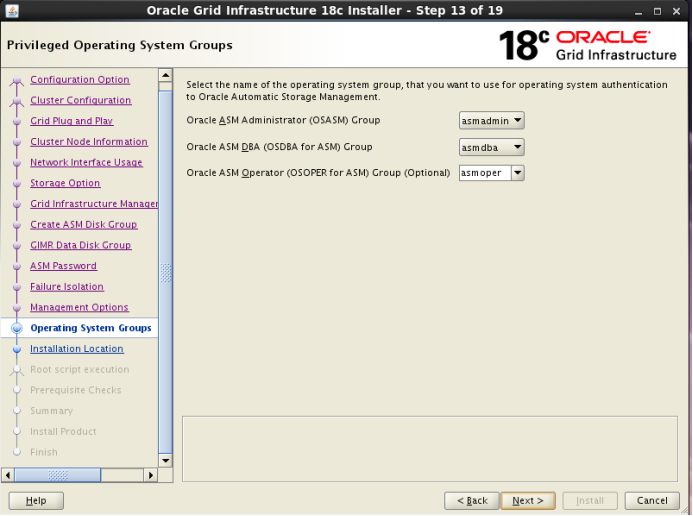Viewport: 693px width, 516px height.
Task: Click the Installation Location step bullet icon
Action: click(17, 349)
